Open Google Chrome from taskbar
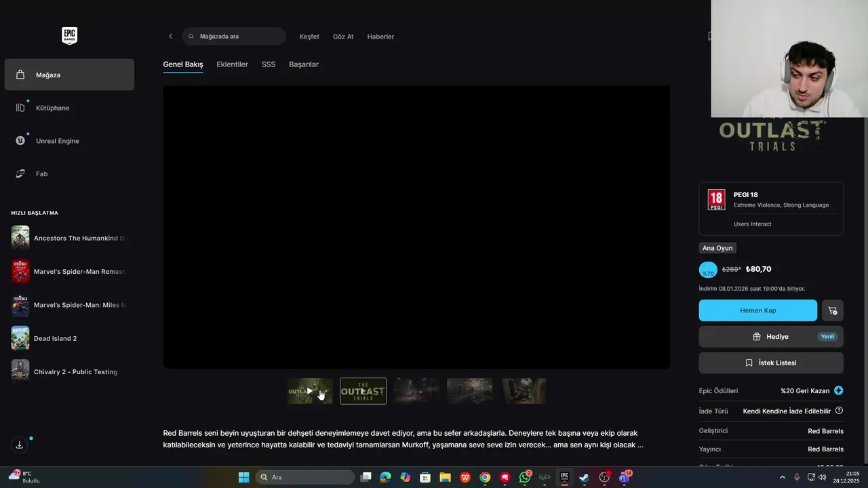868x488 pixels. 485,477
